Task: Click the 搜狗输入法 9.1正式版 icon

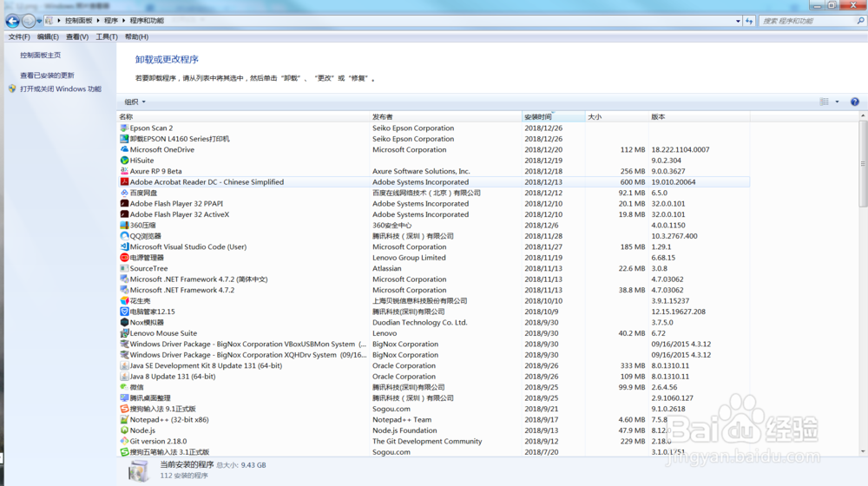Action: [124, 409]
